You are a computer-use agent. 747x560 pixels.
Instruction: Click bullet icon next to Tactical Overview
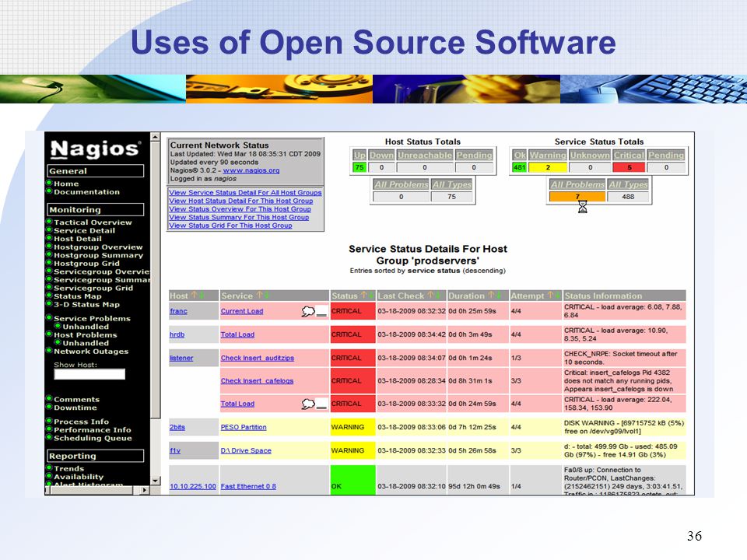pyautogui.click(x=49, y=222)
